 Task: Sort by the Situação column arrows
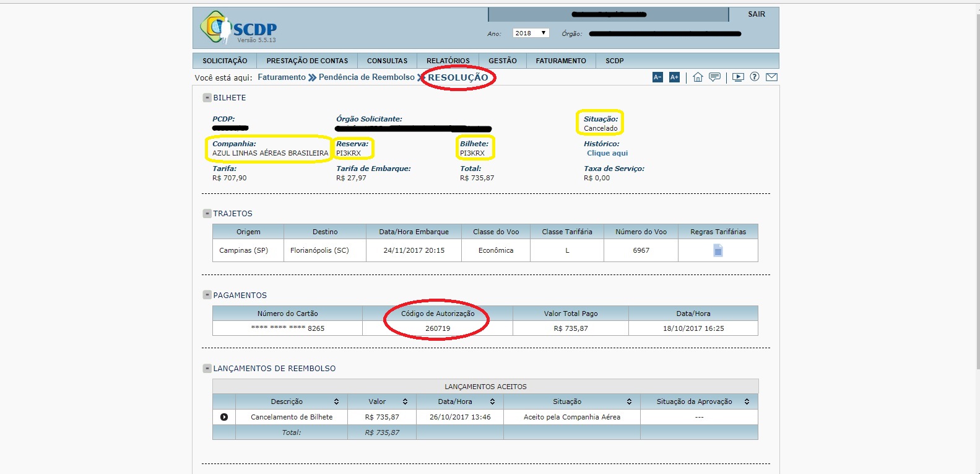pos(629,402)
